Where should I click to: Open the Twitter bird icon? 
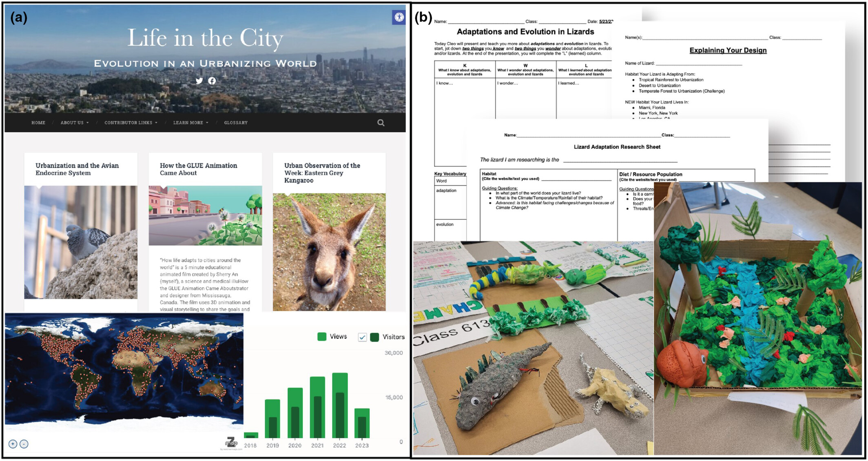pos(199,81)
